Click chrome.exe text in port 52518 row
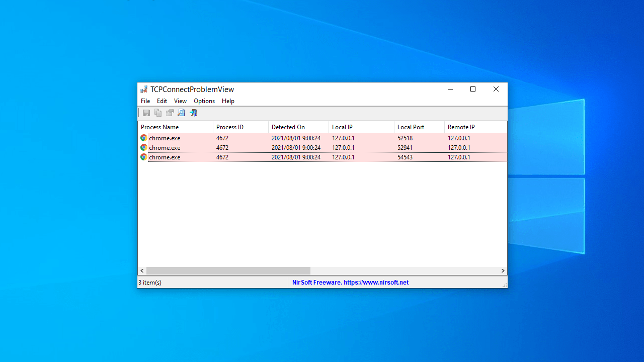This screenshot has width=644, height=362. click(x=165, y=138)
